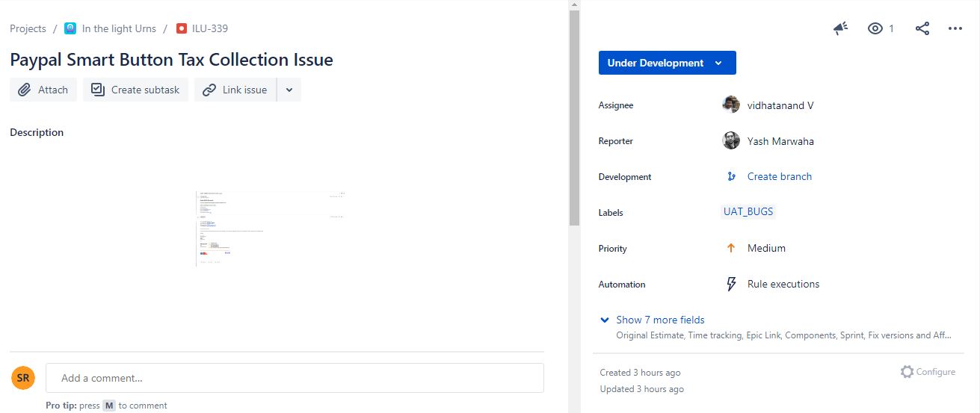
Task: Click the vidhatanand V assignee name
Action: point(780,105)
